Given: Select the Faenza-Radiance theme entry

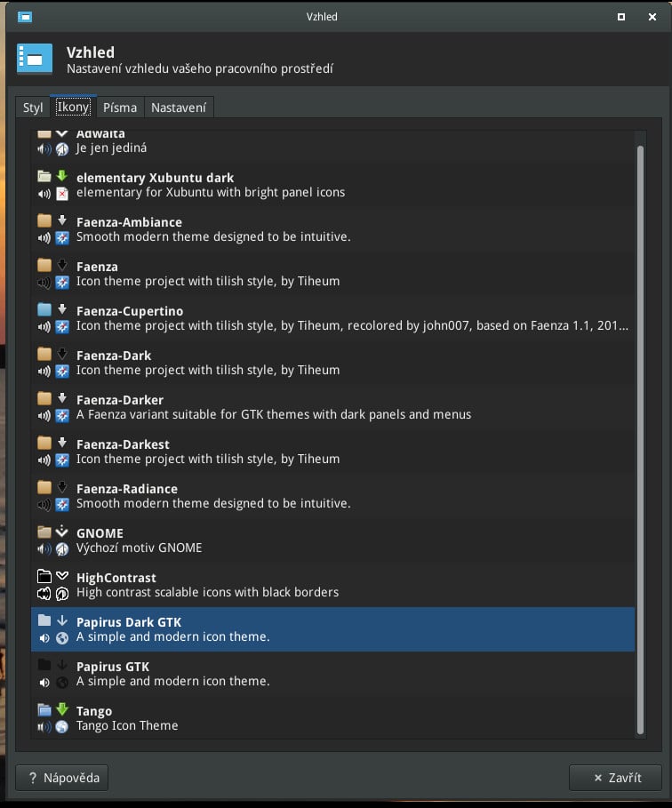Looking at the screenshot, I should click(127, 489).
